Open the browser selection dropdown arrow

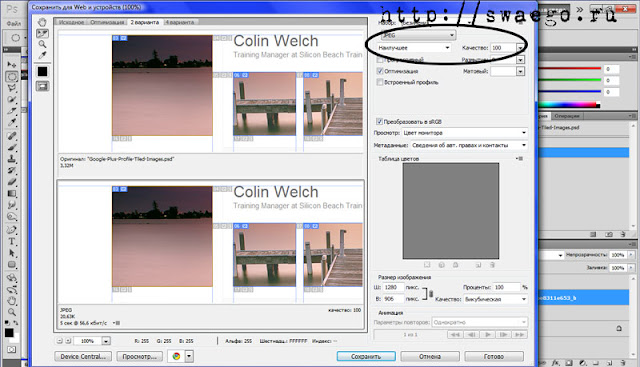click(x=189, y=356)
